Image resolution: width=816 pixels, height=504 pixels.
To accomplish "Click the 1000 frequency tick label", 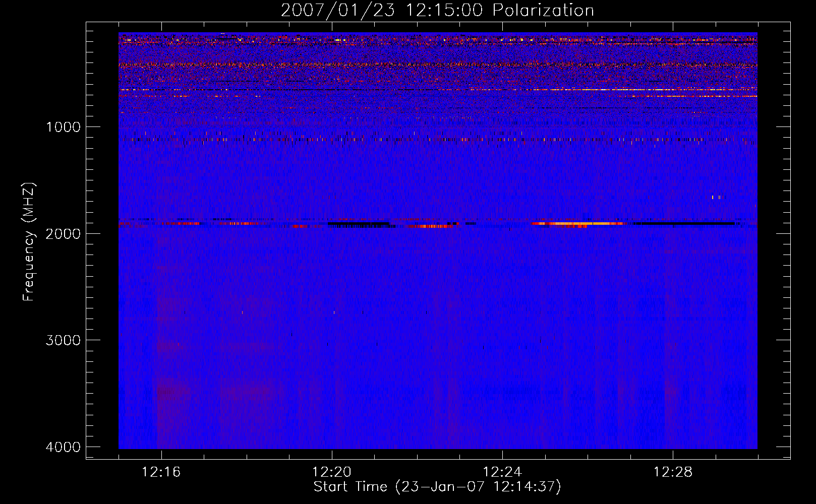I will (63, 127).
